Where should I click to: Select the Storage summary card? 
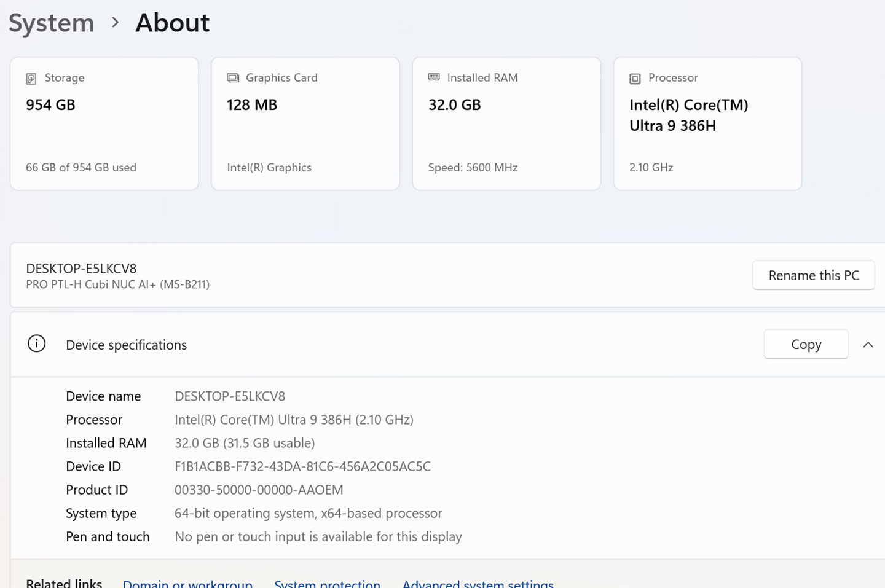click(104, 123)
